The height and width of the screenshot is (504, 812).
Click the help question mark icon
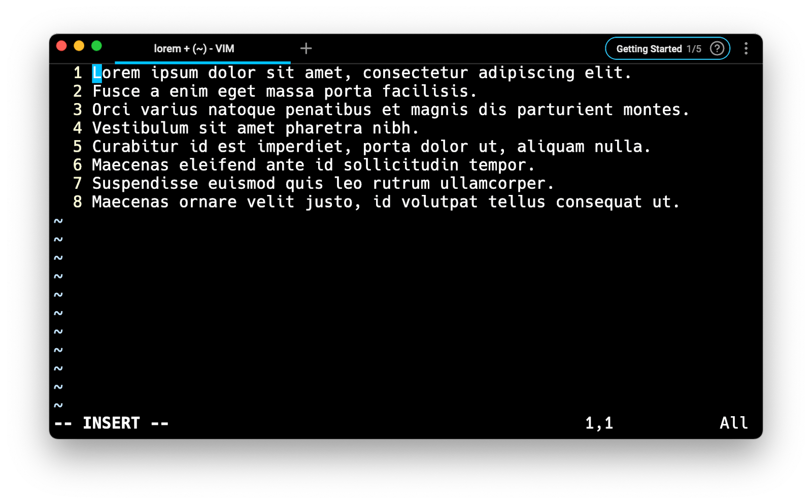point(717,48)
